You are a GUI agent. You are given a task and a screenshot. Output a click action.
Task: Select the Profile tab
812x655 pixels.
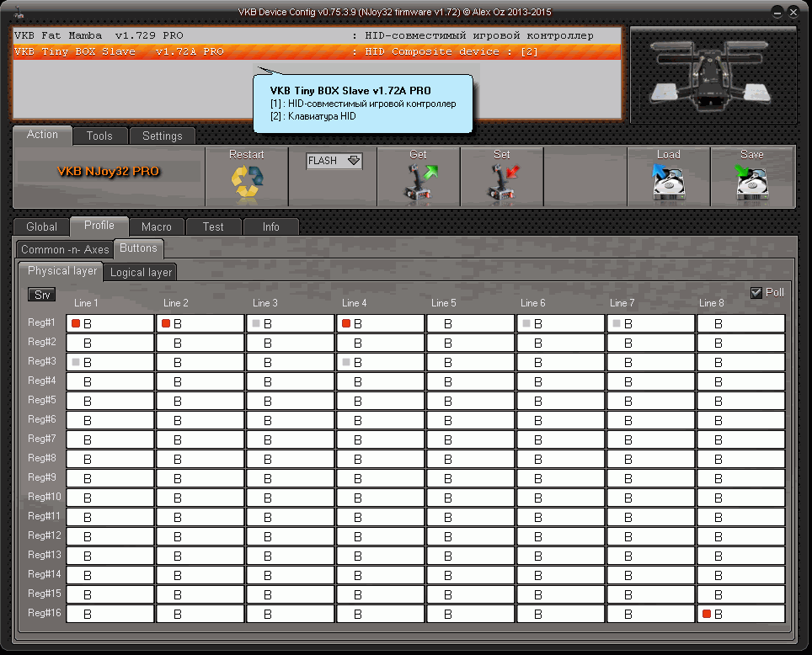(x=99, y=226)
